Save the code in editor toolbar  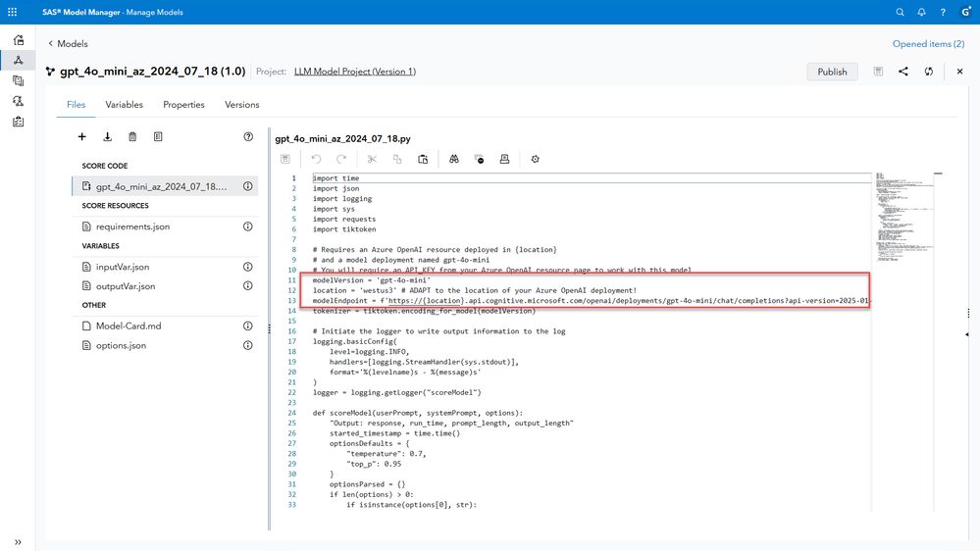[285, 159]
